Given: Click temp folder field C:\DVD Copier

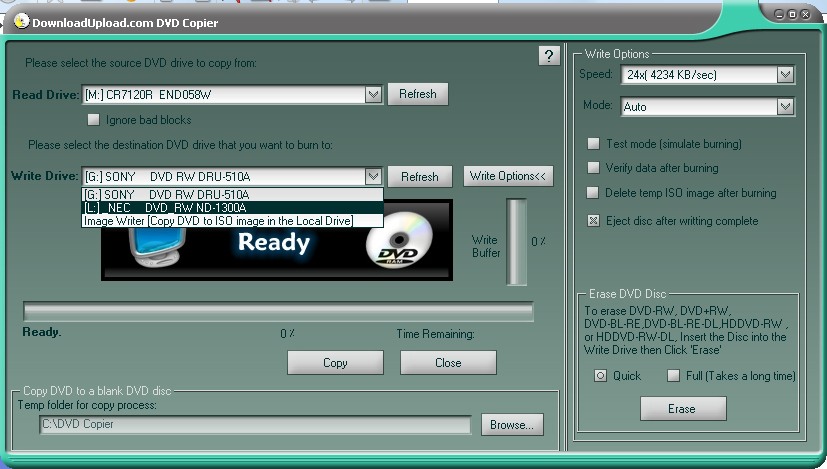Looking at the screenshot, I should (x=255, y=425).
